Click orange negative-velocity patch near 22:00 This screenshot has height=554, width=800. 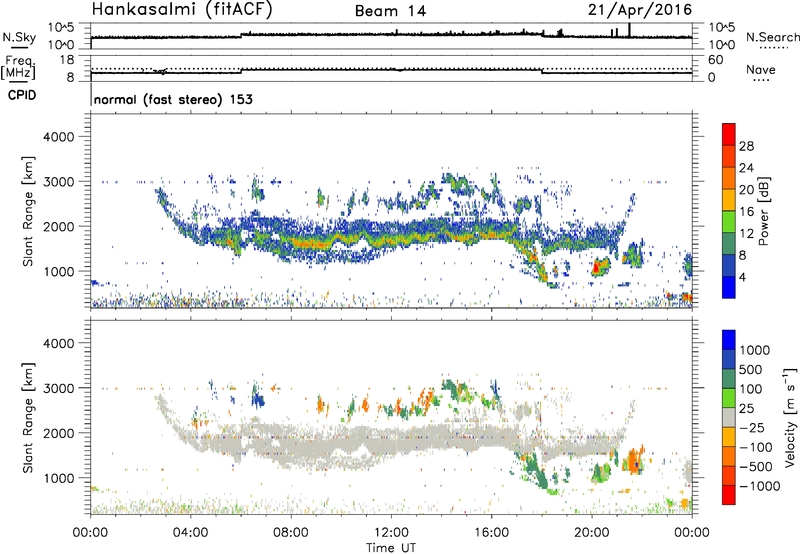coord(634,460)
